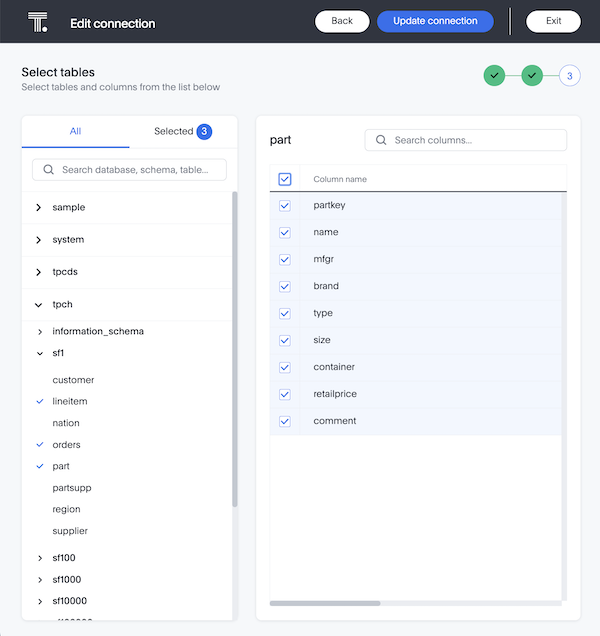The height and width of the screenshot is (636, 600).
Task: Uncheck the retailprice column checkbox
Action: (x=285, y=394)
